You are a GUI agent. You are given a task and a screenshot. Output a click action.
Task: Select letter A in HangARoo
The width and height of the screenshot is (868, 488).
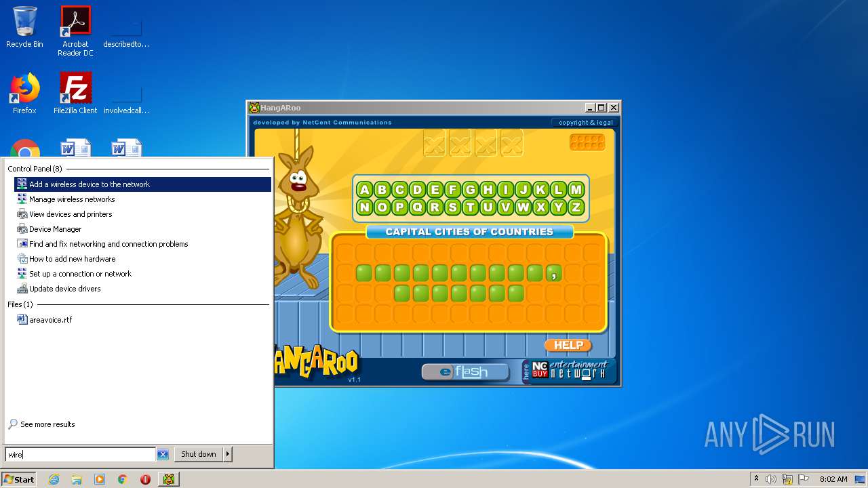(365, 190)
